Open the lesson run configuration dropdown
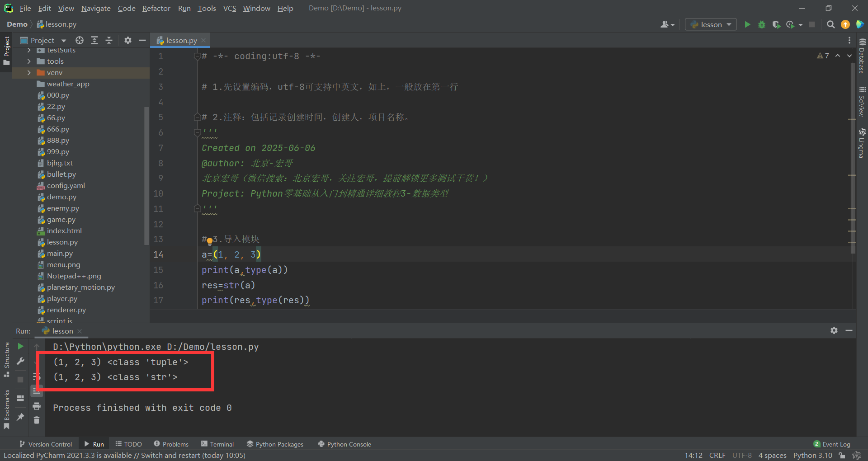 tap(711, 24)
